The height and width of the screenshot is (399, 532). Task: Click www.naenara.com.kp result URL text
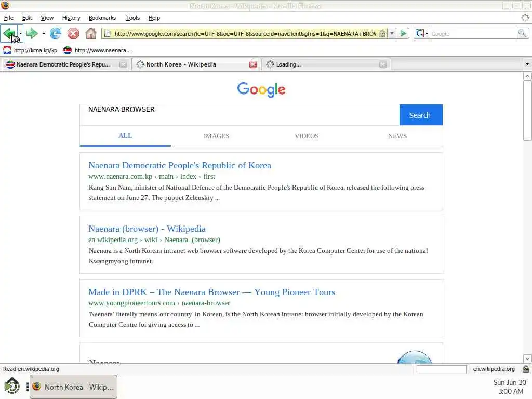[x=152, y=177]
